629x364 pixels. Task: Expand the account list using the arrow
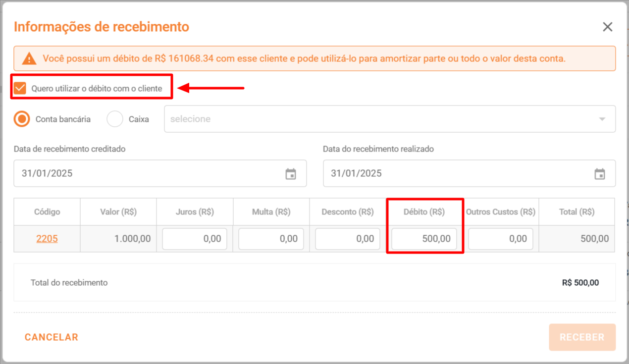click(602, 119)
